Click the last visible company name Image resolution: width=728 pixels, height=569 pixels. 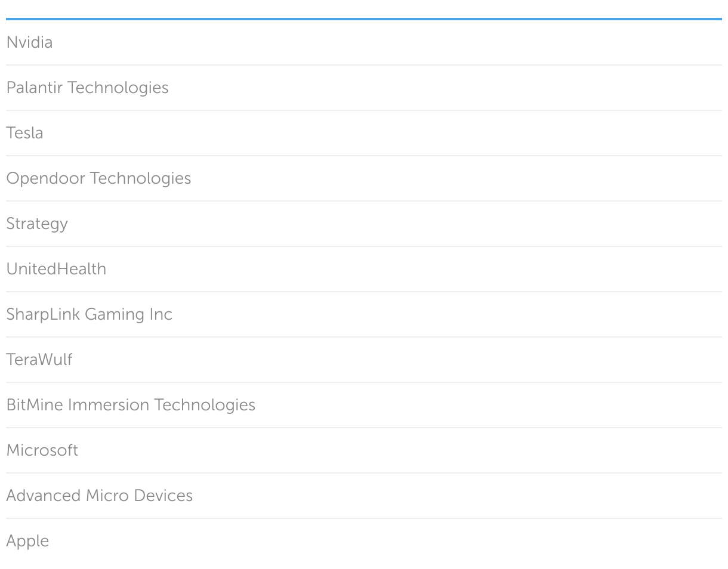click(x=27, y=541)
